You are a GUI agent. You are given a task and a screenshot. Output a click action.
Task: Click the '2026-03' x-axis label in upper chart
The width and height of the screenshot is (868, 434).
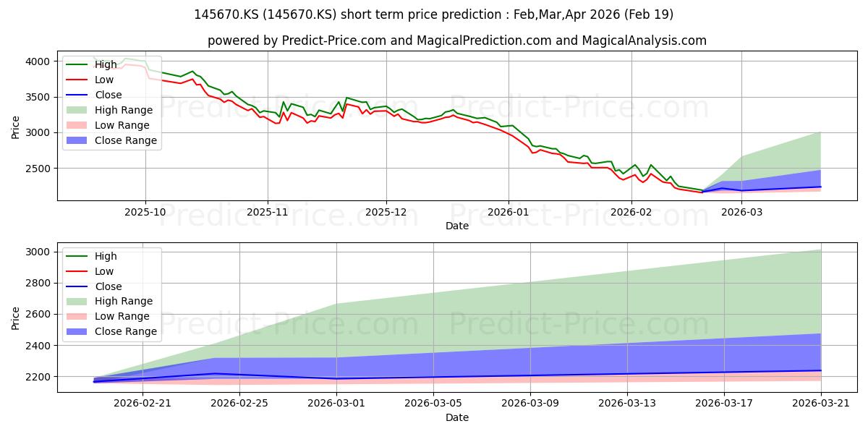(x=742, y=213)
